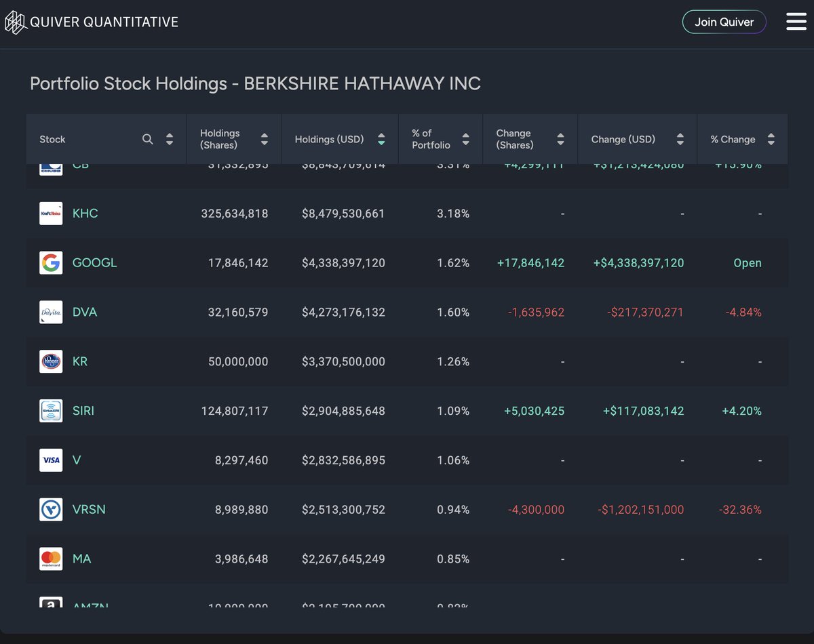Open the KHC ticker link

(85, 214)
